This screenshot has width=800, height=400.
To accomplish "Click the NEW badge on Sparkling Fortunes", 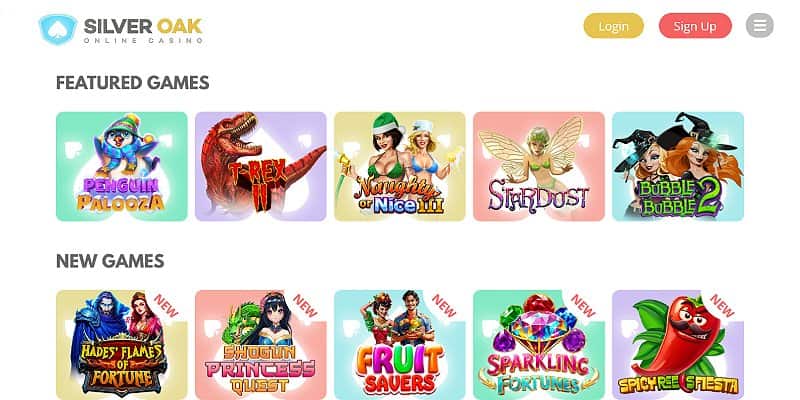I will pos(583,306).
